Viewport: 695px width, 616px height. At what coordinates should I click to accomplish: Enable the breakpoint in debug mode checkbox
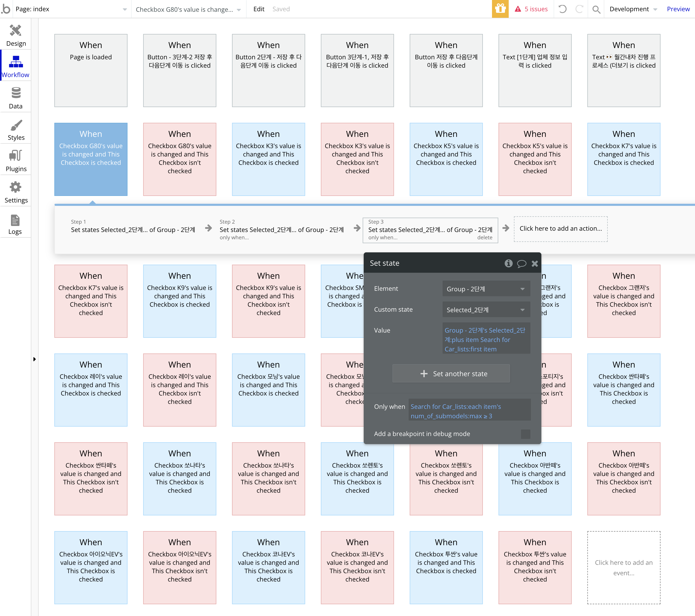(x=525, y=434)
